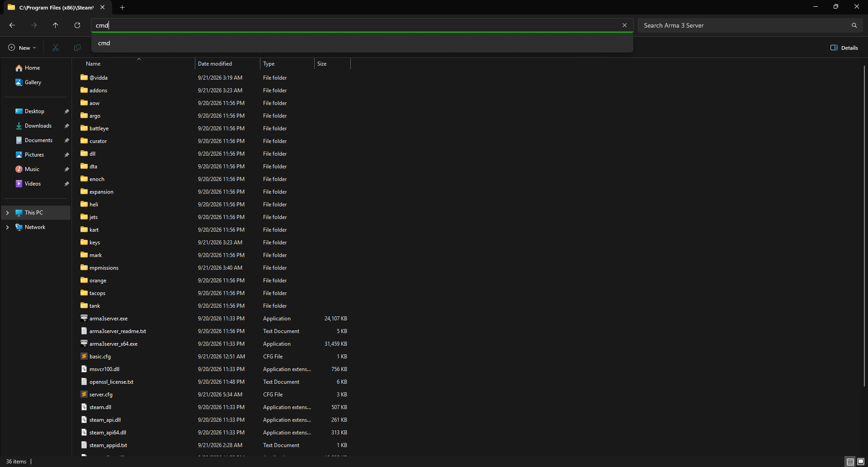Open the Downloads quick access folder
Screen dimensions: 868x467
(x=38, y=126)
